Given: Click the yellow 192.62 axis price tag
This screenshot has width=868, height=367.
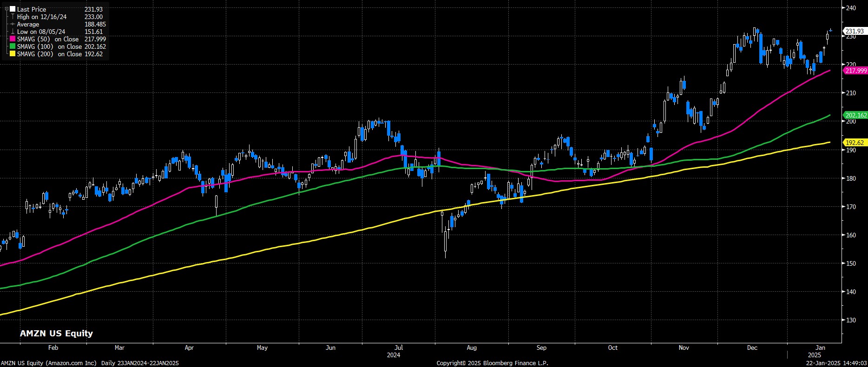Looking at the screenshot, I should click(x=855, y=143).
